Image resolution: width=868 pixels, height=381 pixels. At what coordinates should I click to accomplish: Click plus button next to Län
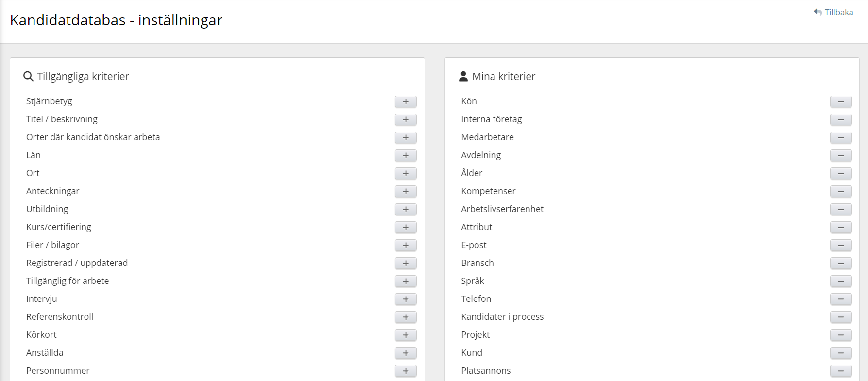coord(406,155)
